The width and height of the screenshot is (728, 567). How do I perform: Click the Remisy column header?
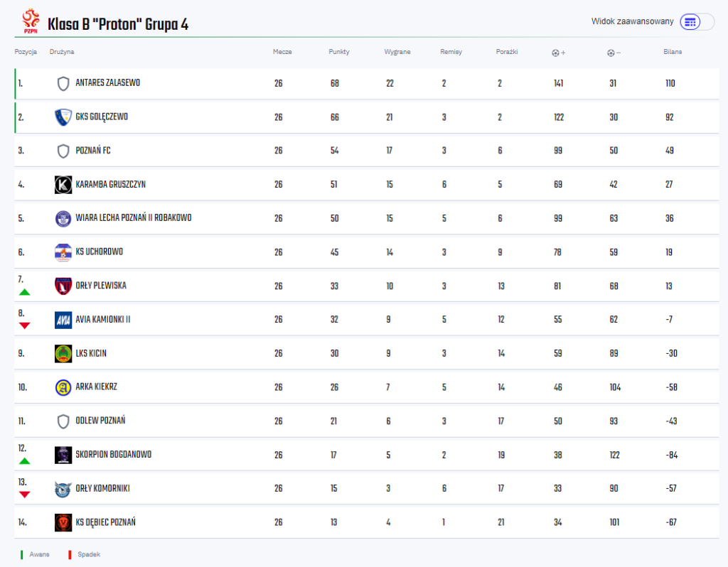click(x=451, y=52)
